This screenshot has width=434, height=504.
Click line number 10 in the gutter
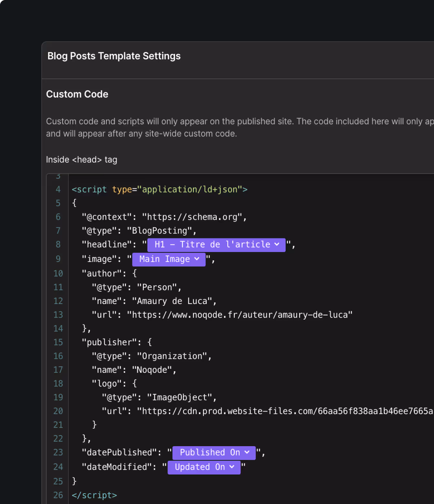point(58,274)
